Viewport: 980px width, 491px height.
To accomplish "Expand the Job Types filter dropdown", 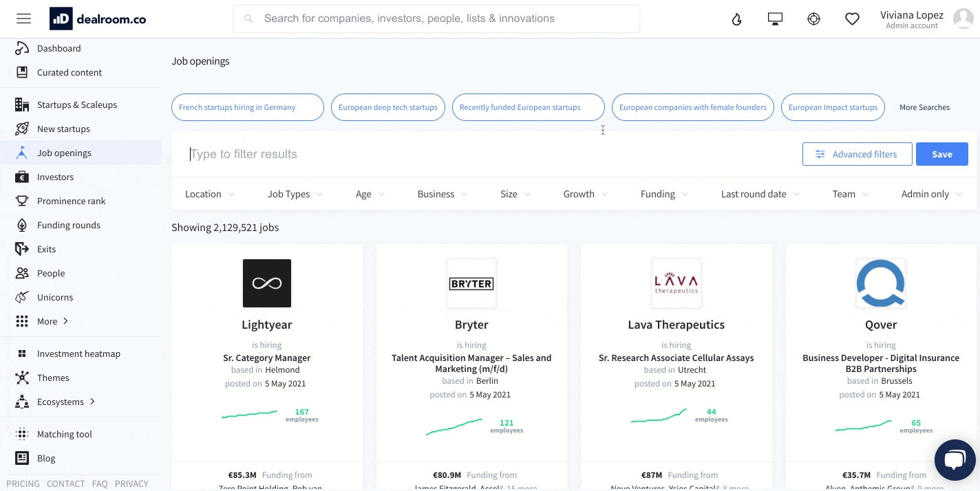I will click(295, 194).
